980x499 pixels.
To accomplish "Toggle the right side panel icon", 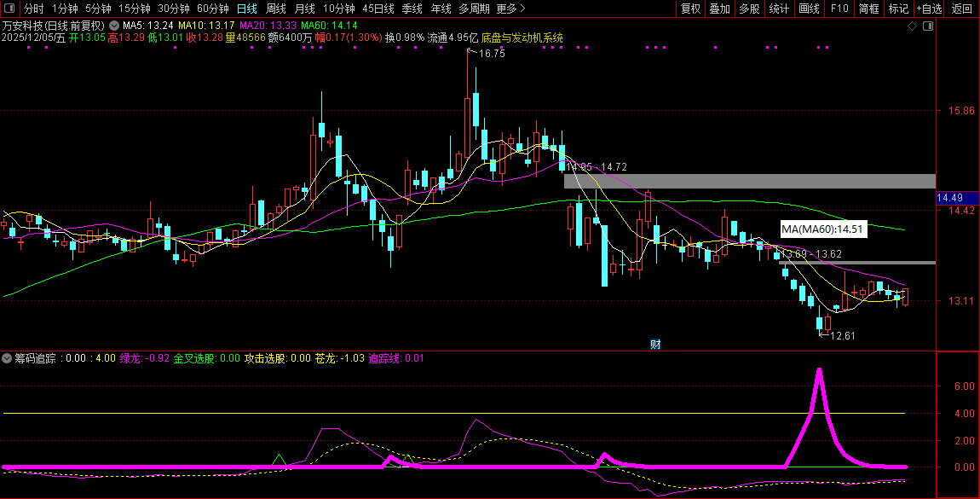I will tap(927, 26).
